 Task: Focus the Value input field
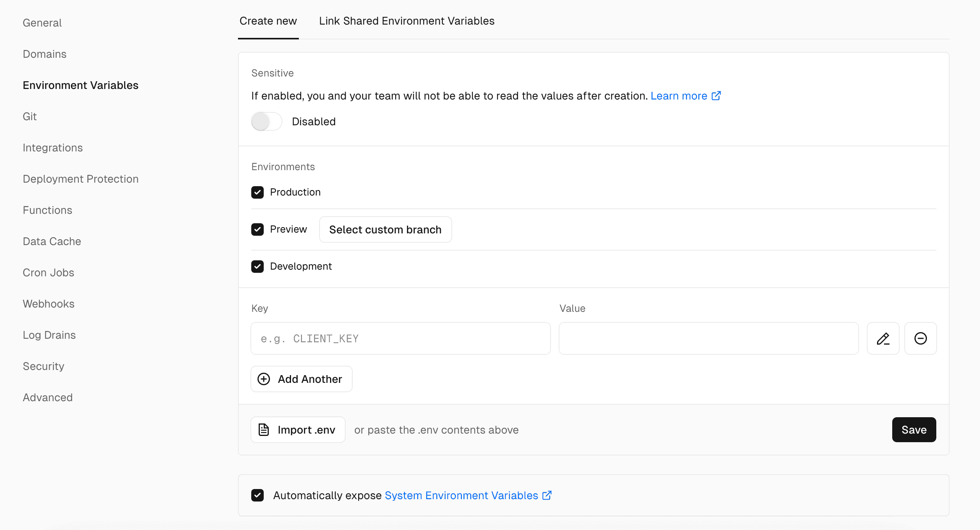[709, 338]
